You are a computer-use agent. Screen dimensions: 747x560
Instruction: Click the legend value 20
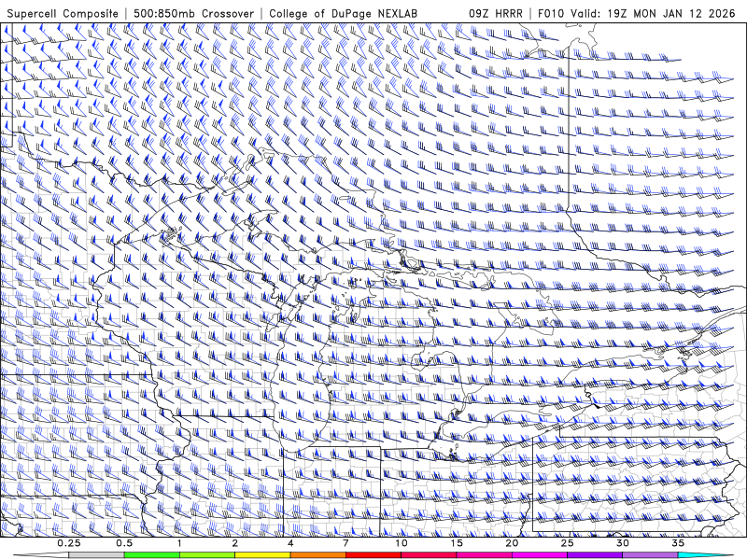512,543
